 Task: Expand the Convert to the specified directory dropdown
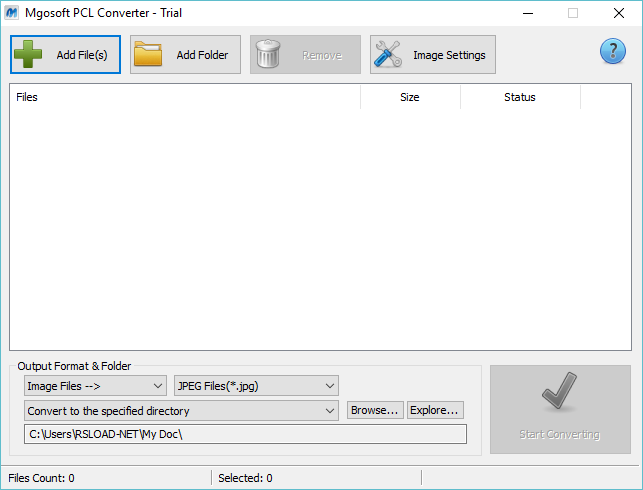(x=181, y=411)
